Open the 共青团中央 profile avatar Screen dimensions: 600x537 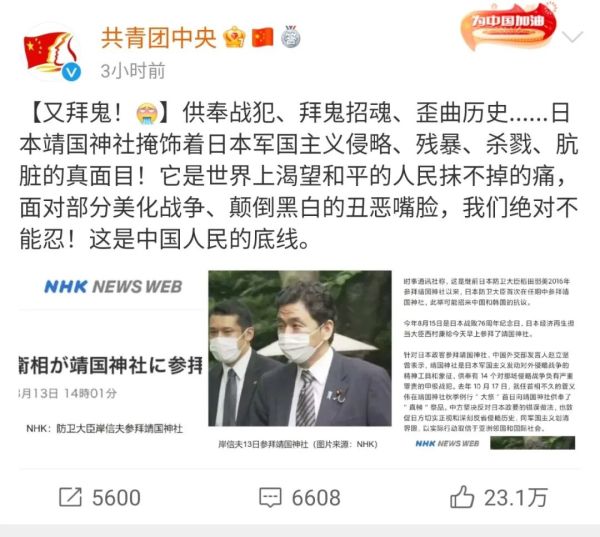52,52
